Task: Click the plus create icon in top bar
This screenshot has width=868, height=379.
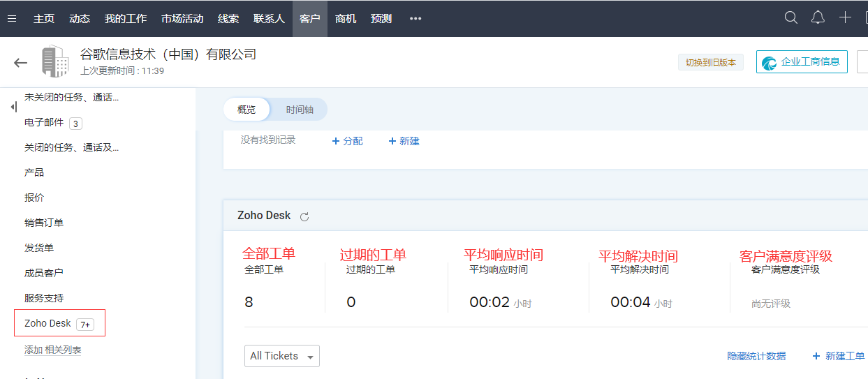Action: pyautogui.click(x=845, y=18)
